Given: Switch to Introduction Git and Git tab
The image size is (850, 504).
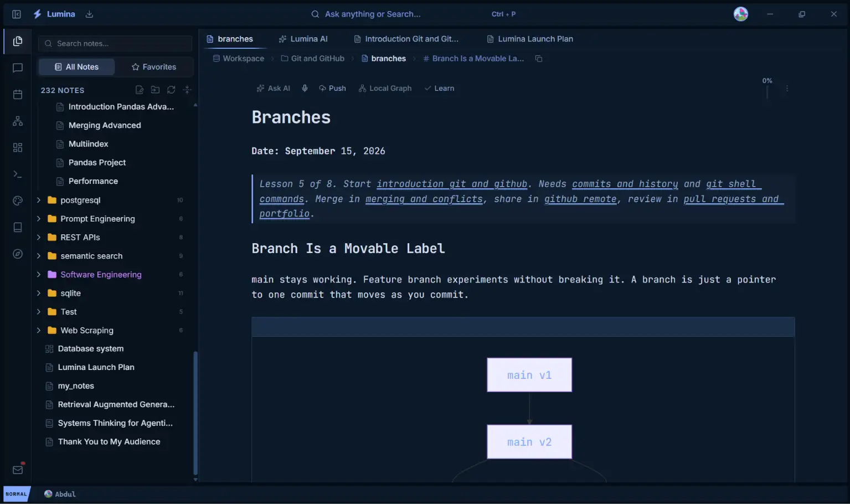Looking at the screenshot, I should [x=406, y=39].
